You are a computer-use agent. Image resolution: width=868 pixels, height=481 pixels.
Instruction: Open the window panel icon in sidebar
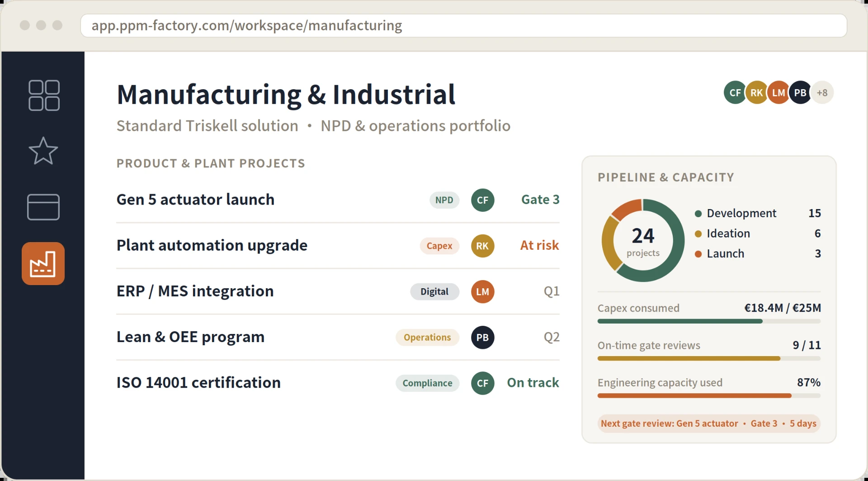tap(43, 207)
